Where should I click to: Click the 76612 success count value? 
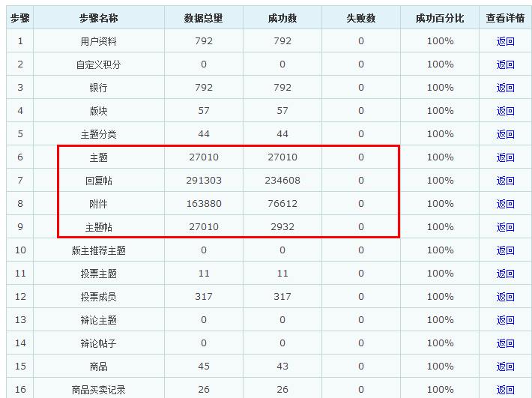click(282, 204)
